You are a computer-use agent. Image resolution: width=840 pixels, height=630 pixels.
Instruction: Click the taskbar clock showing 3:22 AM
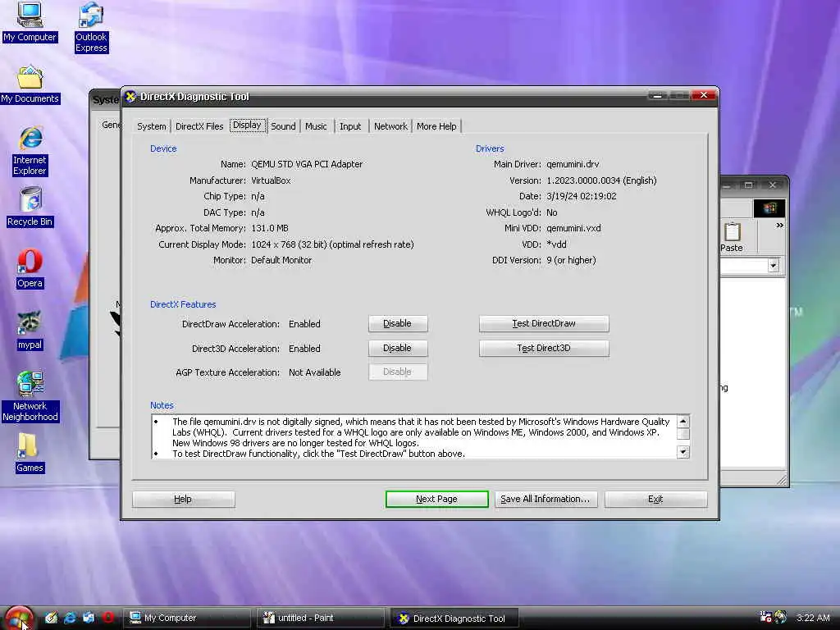[813, 618]
